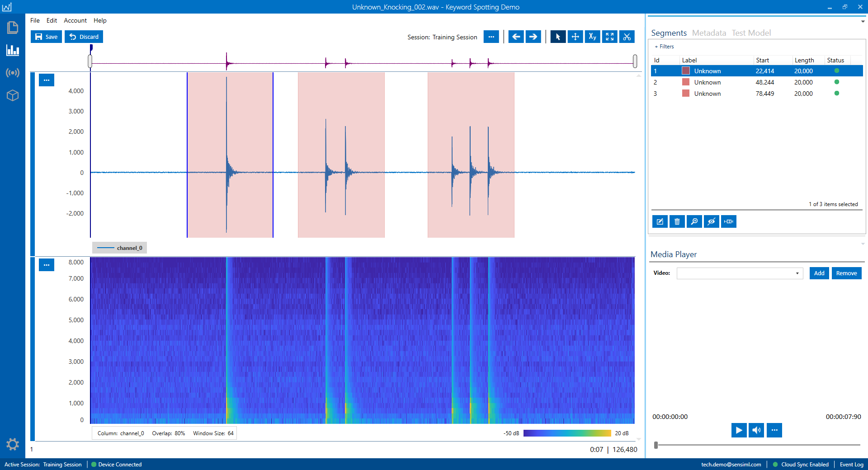Open the live capture broadcast sidebar icon
868x470 pixels.
coord(13,73)
